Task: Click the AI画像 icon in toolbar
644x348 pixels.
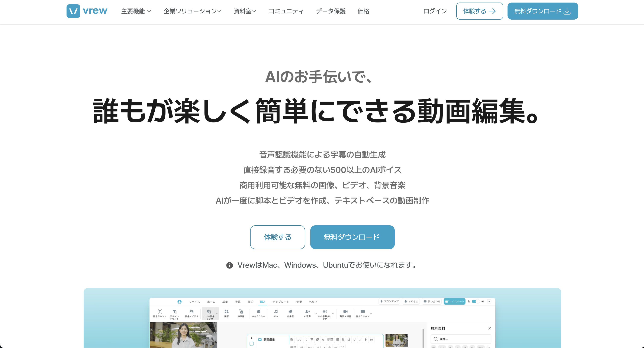Action: click(241, 312)
